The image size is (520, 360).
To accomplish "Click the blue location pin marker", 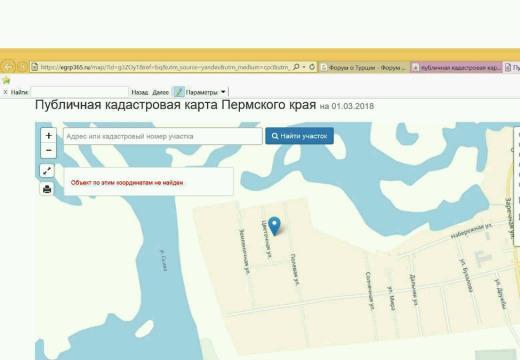I will coord(274,226).
